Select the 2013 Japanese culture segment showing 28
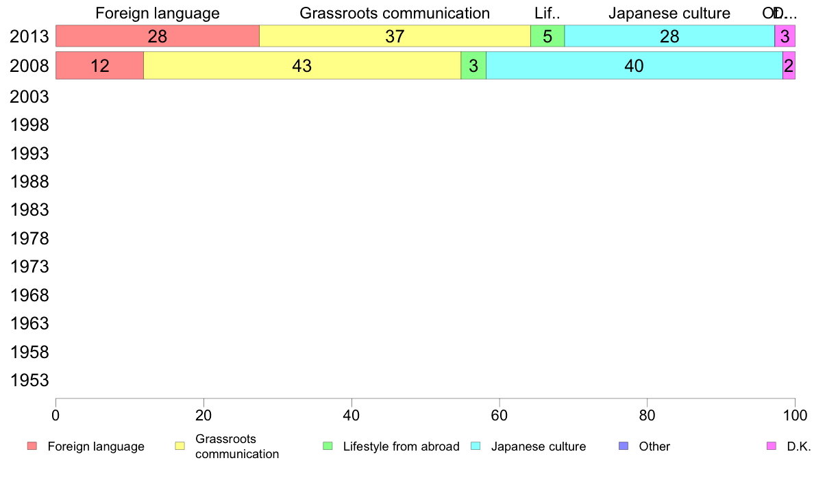 669,36
